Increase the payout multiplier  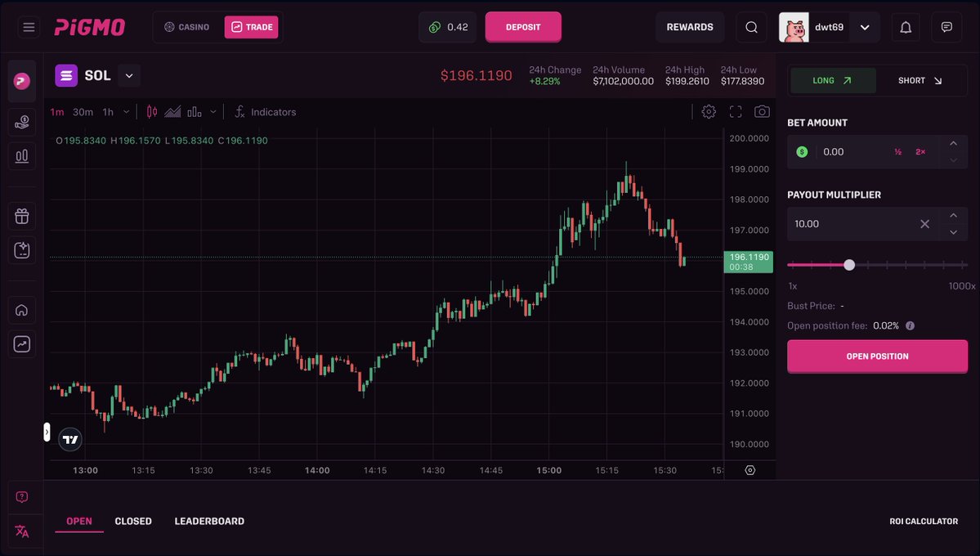click(953, 216)
